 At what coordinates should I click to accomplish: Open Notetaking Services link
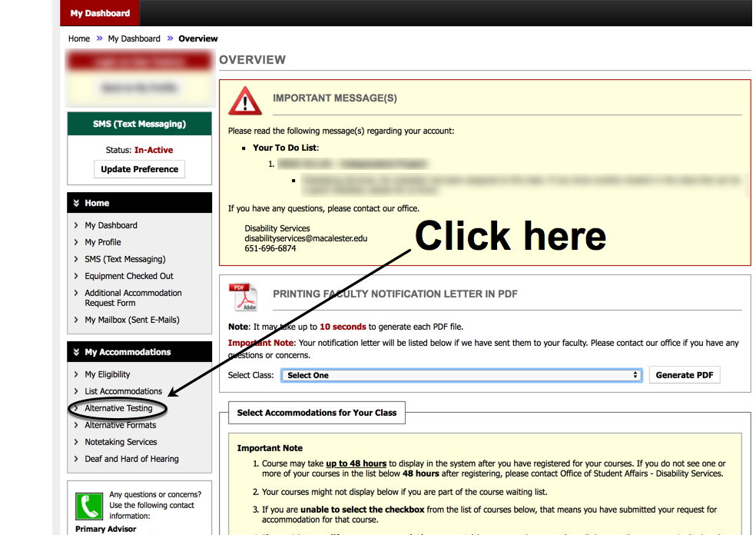click(x=121, y=442)
